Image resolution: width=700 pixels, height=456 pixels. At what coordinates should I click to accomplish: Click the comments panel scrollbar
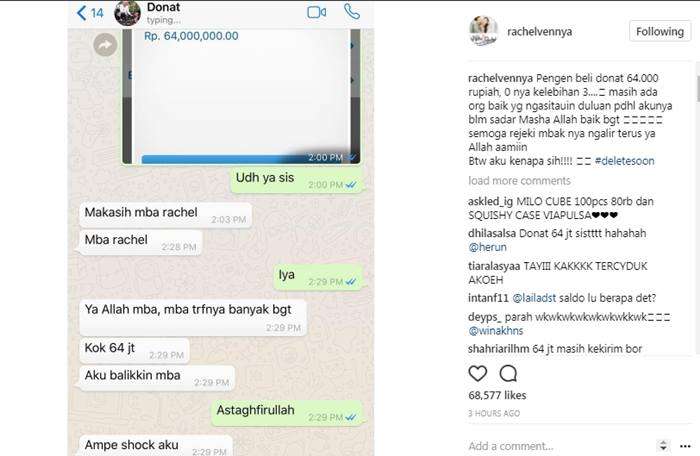pos(697,88)
